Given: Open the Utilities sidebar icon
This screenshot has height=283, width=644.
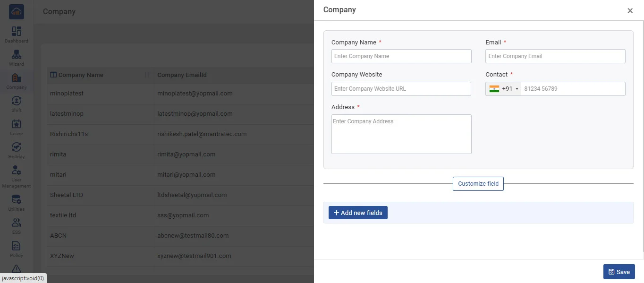Looking at the screenshot, I should pos(17,202).
